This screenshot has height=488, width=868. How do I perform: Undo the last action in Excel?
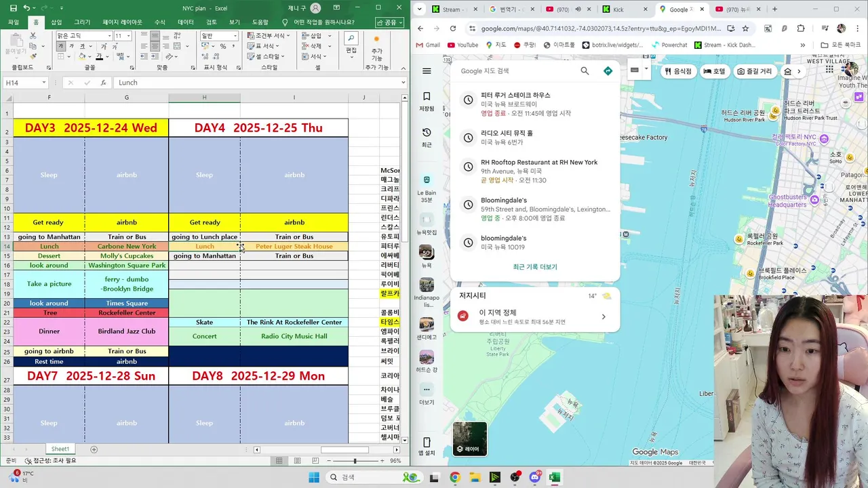click(26, 8)
